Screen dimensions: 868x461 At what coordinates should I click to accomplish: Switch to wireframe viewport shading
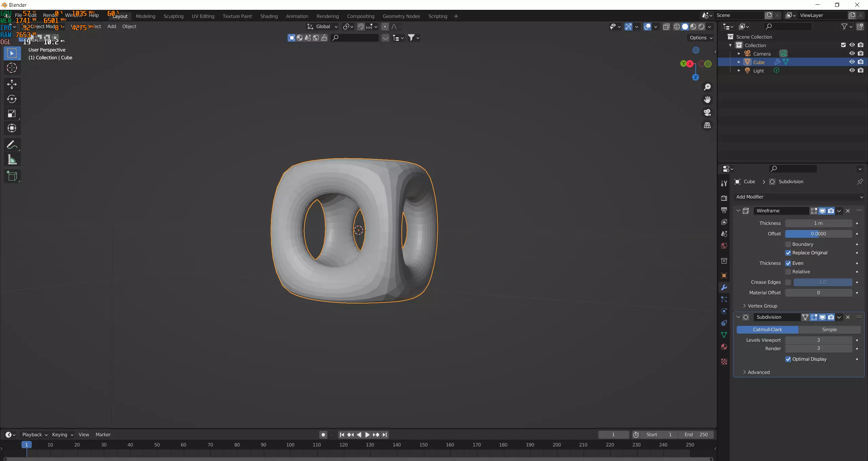(x=677, y=27)
